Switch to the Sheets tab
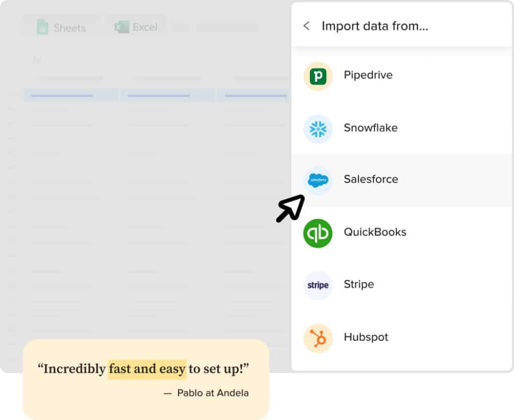 click(60, 28)
